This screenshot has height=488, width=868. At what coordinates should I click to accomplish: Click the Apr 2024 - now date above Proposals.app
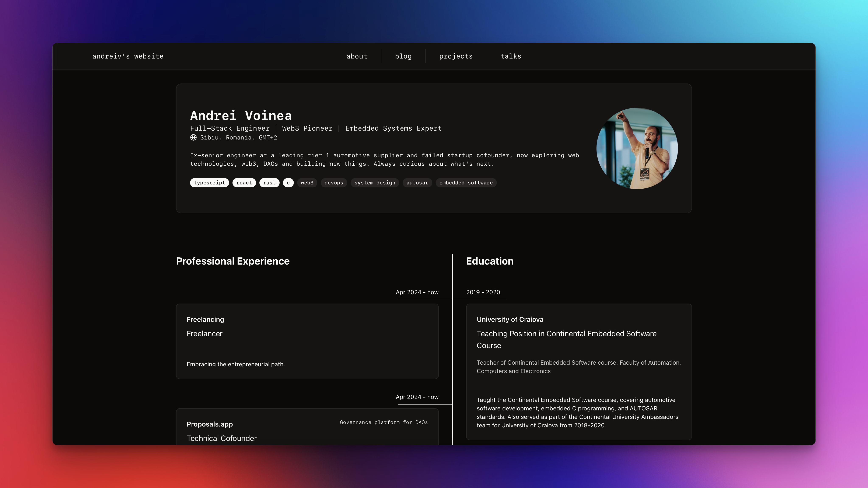tap(417, 397)
